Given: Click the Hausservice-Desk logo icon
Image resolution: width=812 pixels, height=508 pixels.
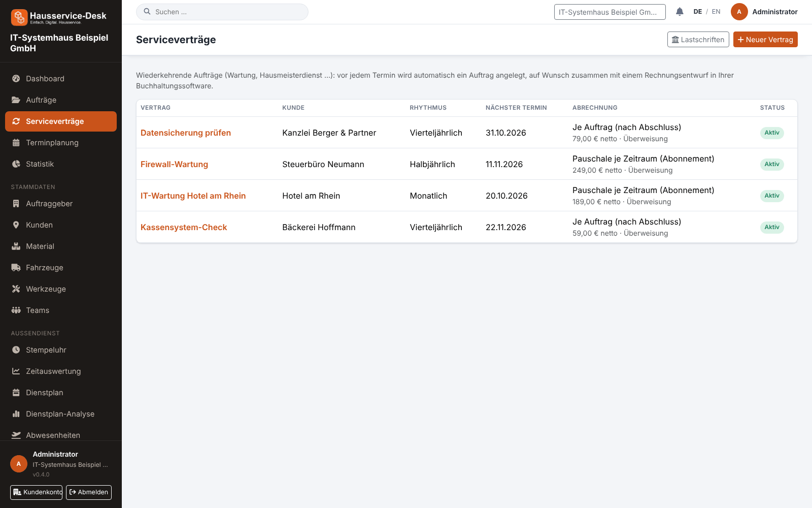Looking at the screenshot, I should click(x=19, y=17).
